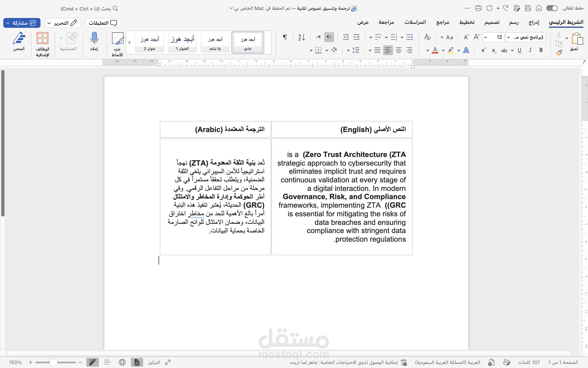Open the Mailings (المراسلات) tab
The image size is (588, 368).
[415, 22]
